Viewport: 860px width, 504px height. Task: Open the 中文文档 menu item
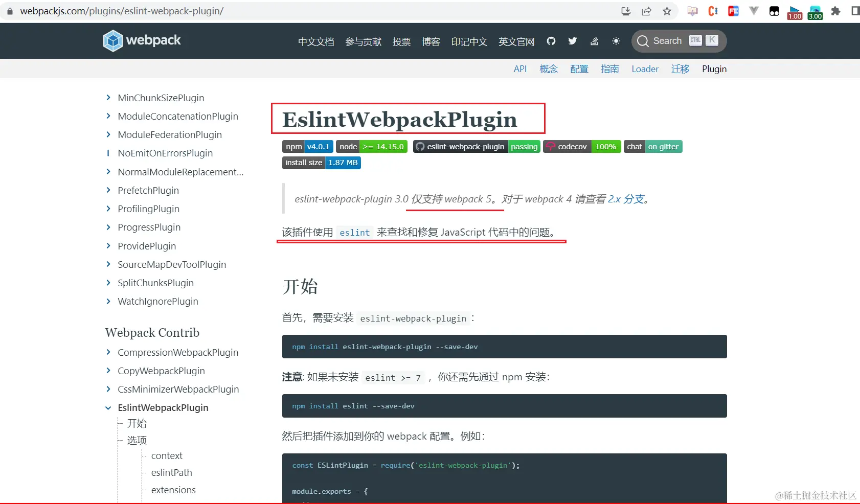click(x=316, y=41)
